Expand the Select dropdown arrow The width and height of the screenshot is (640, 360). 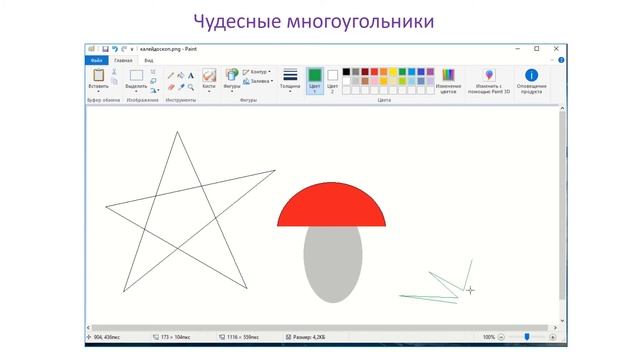[136, 92]
